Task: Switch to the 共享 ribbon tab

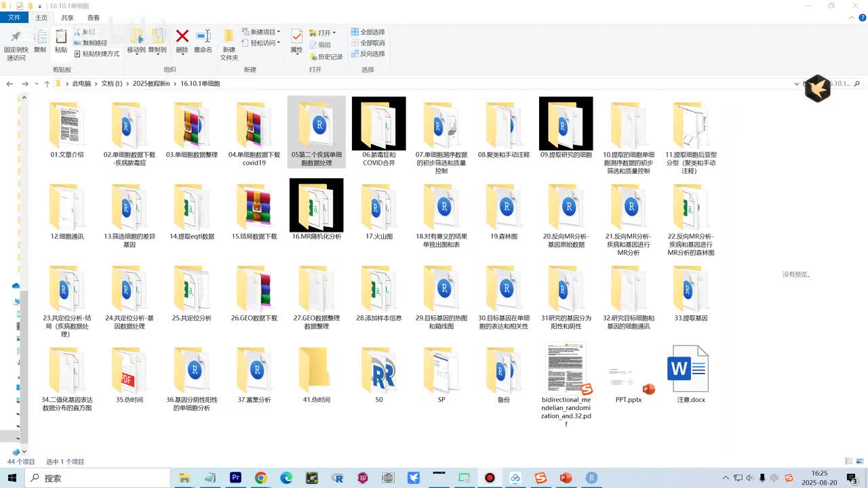Action: [x=67, y=18]
